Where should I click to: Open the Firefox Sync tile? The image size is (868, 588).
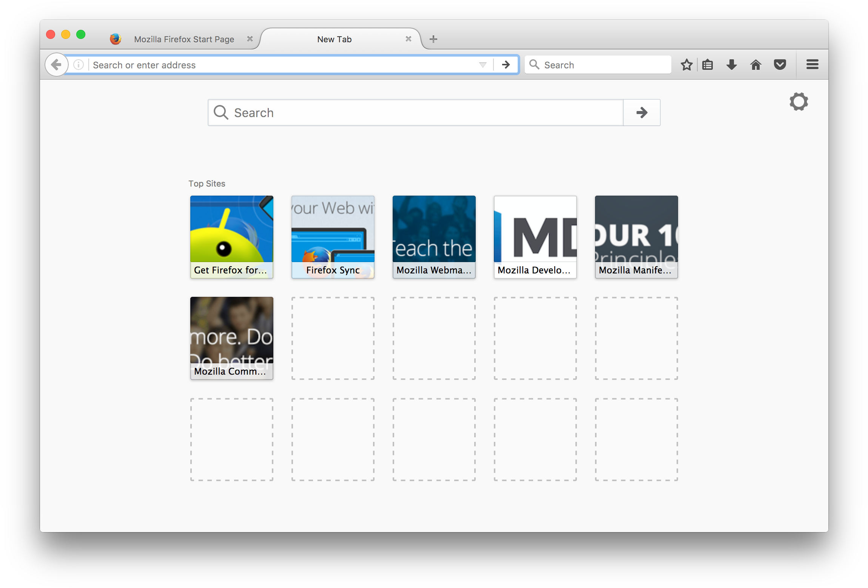point(333,237)
